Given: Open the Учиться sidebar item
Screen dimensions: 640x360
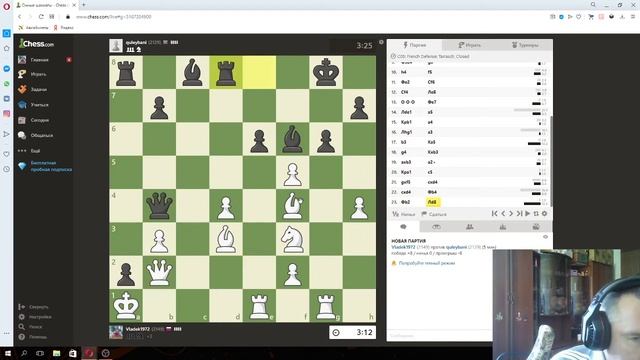Looking at the screenshot, I should click(x=40, y=105).
